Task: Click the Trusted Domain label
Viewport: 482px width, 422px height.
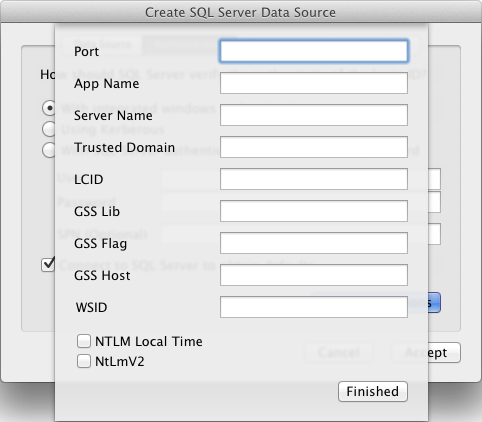Action: click(124, 147)
